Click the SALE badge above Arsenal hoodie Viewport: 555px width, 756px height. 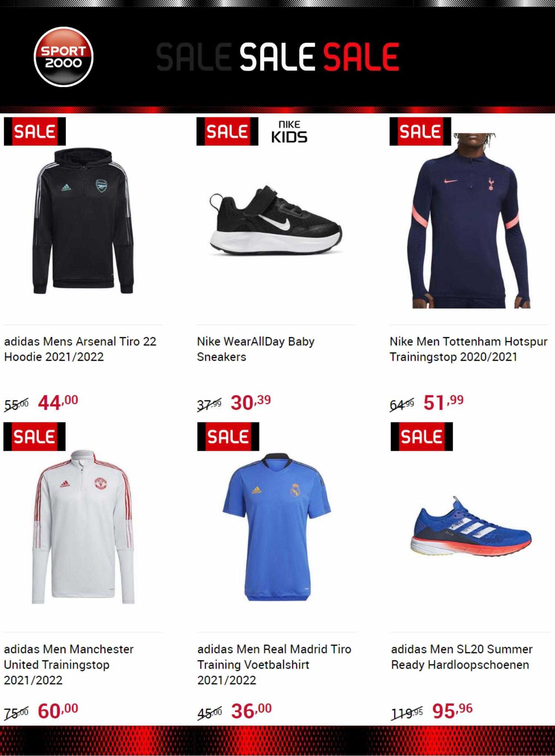[x=35, y=132]
